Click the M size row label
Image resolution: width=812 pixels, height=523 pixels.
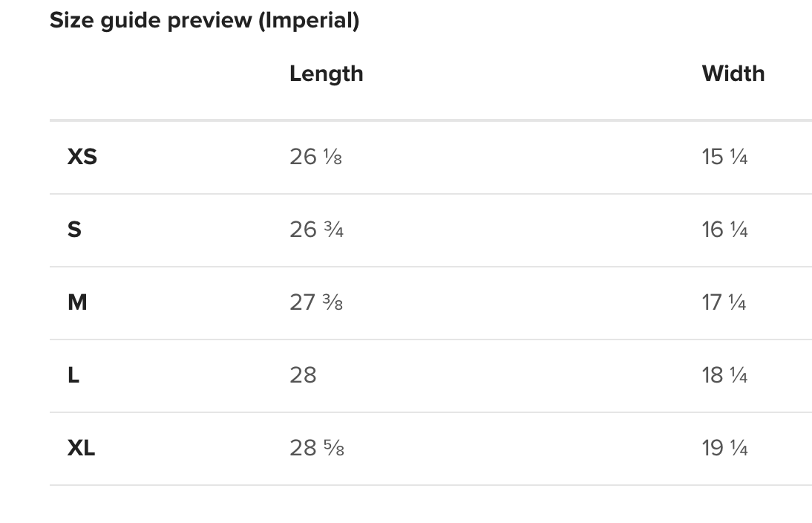(x=77, y=302)
